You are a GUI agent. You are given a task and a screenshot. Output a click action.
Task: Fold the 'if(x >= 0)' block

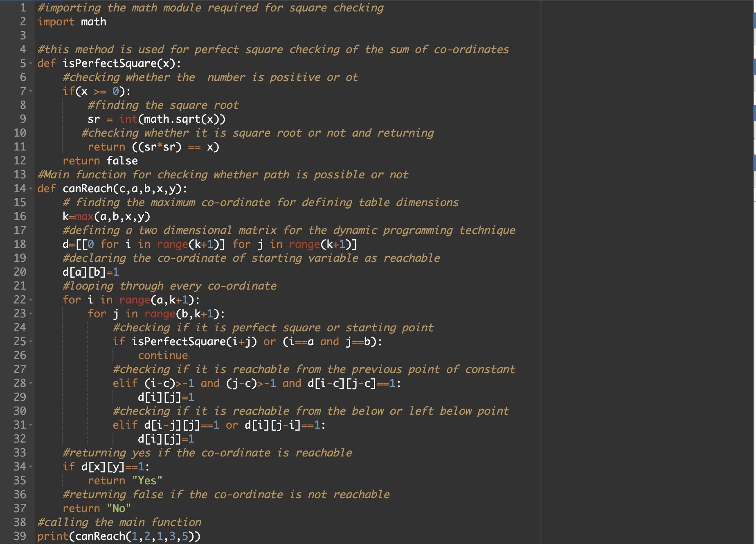31,92
